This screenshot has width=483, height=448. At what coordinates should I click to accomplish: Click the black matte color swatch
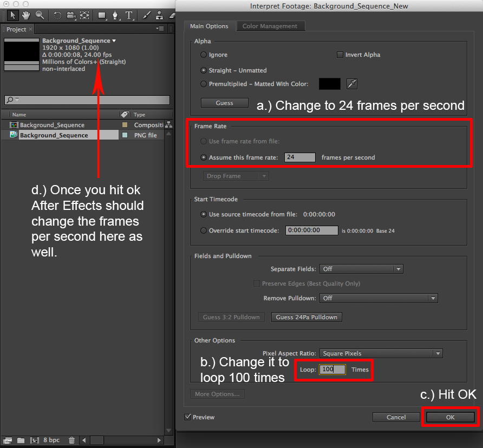[x=329, y=84]
